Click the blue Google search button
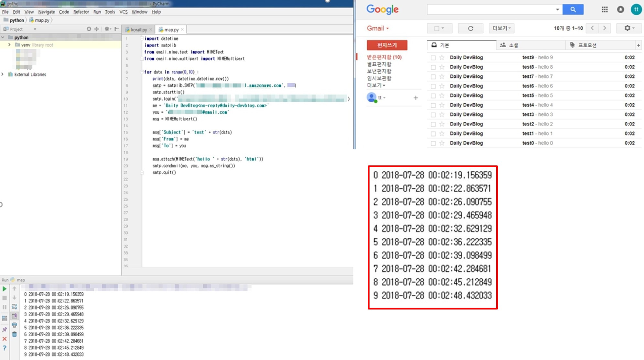The image size is (644, 360). 573,9
